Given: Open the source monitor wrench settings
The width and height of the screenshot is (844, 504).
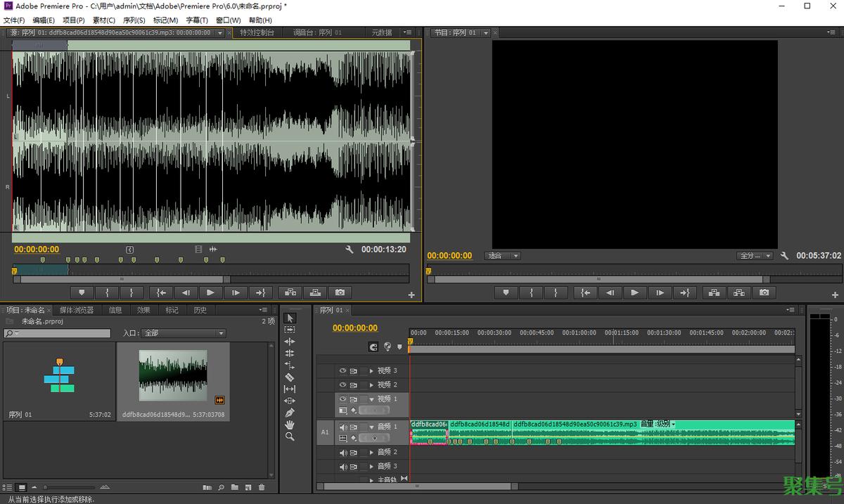Looking at the screenshot, I should point(350,250).
